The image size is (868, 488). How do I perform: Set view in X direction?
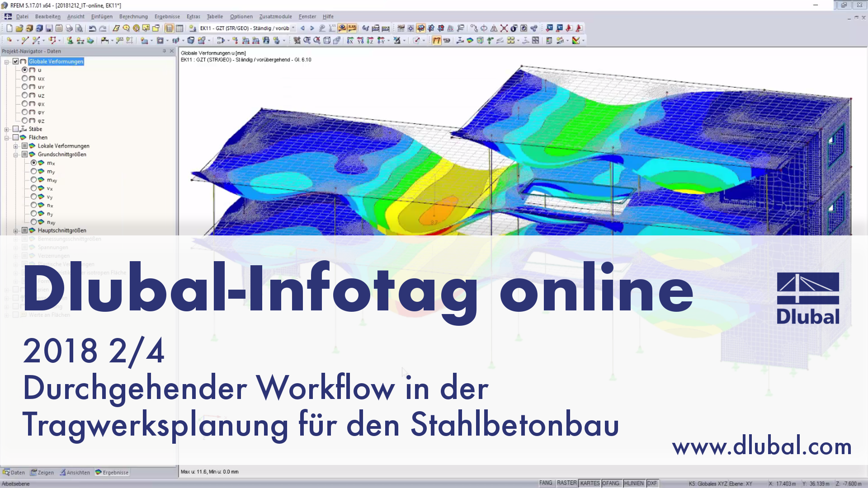[350, 40]
